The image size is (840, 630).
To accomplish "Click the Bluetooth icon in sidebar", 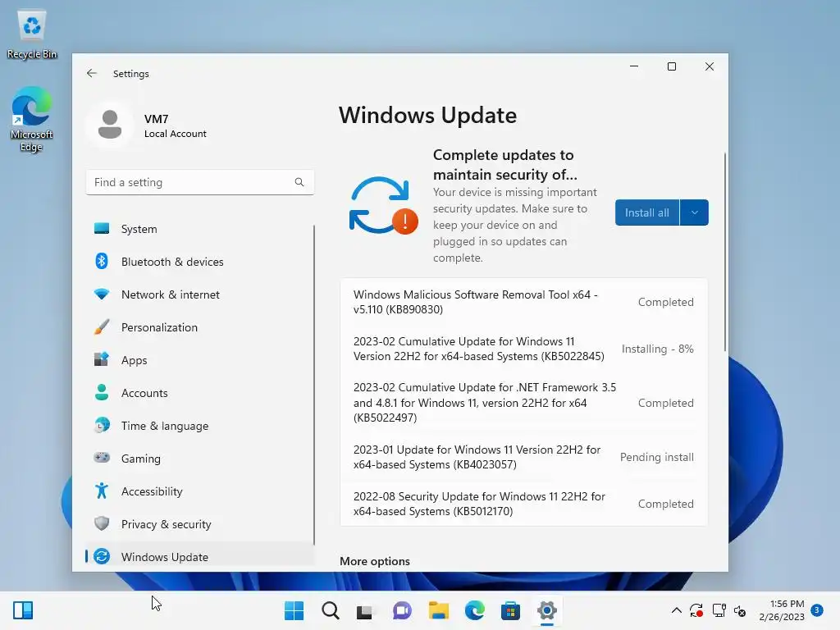I will (101, 262).
